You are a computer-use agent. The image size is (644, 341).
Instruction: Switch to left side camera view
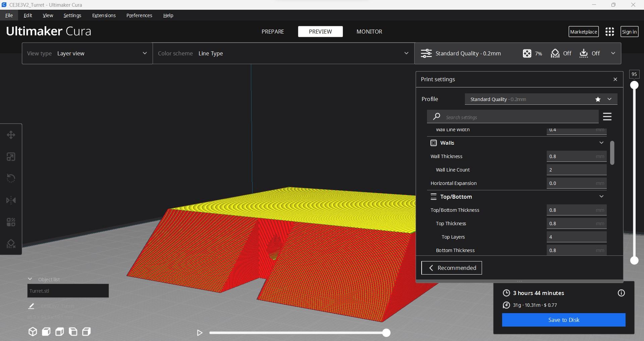[x=73, y=332]
